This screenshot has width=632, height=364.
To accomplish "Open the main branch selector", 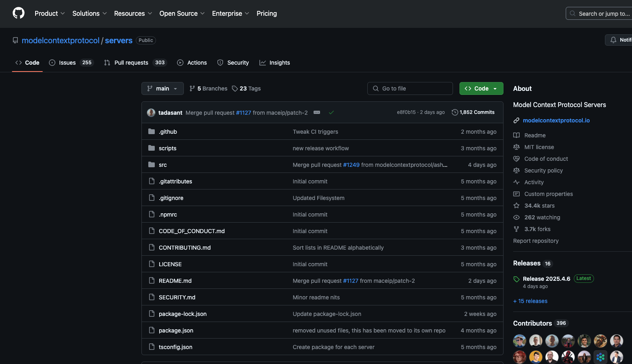I will click(162, 88).
